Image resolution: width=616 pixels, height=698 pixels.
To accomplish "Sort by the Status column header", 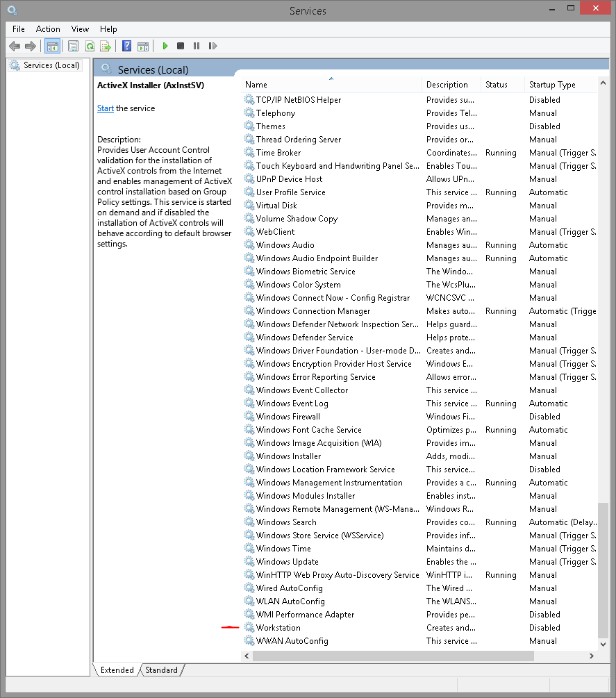I will tap(503, 85).
